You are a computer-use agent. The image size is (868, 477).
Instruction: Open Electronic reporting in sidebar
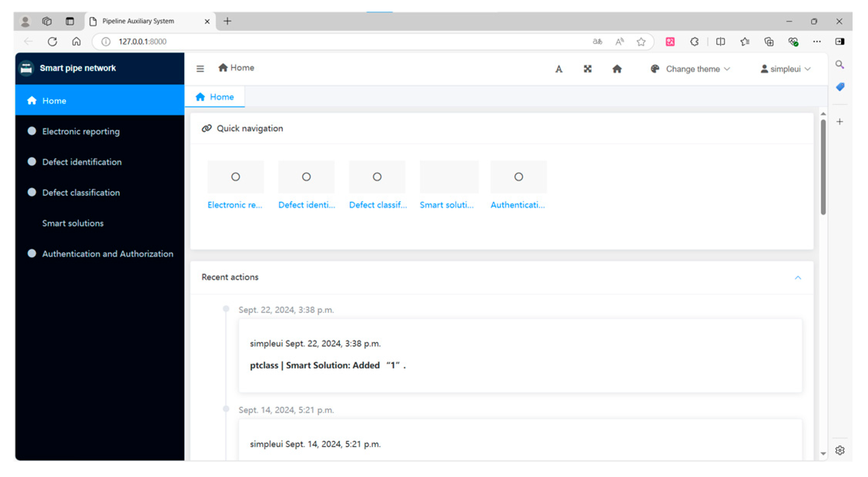81,131
